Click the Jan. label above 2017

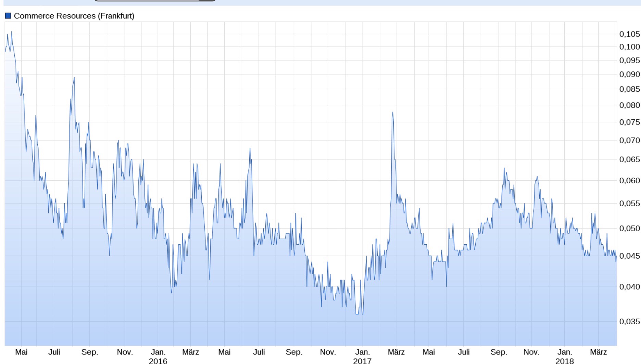[362, 352]
